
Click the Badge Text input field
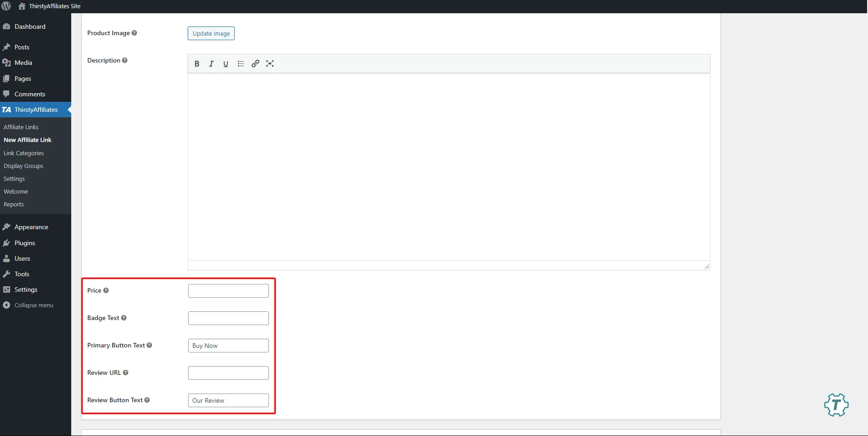pyautogui.click(x=228, y=318)
